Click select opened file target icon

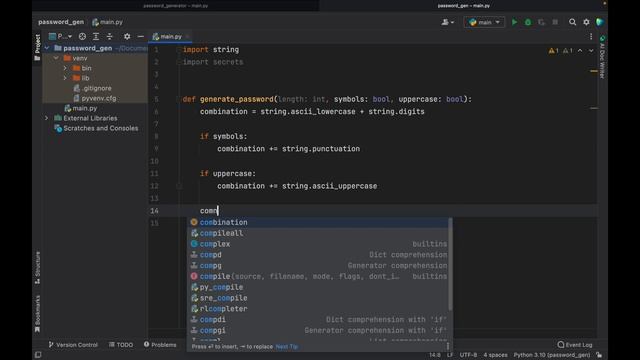[x=82, y=36]
